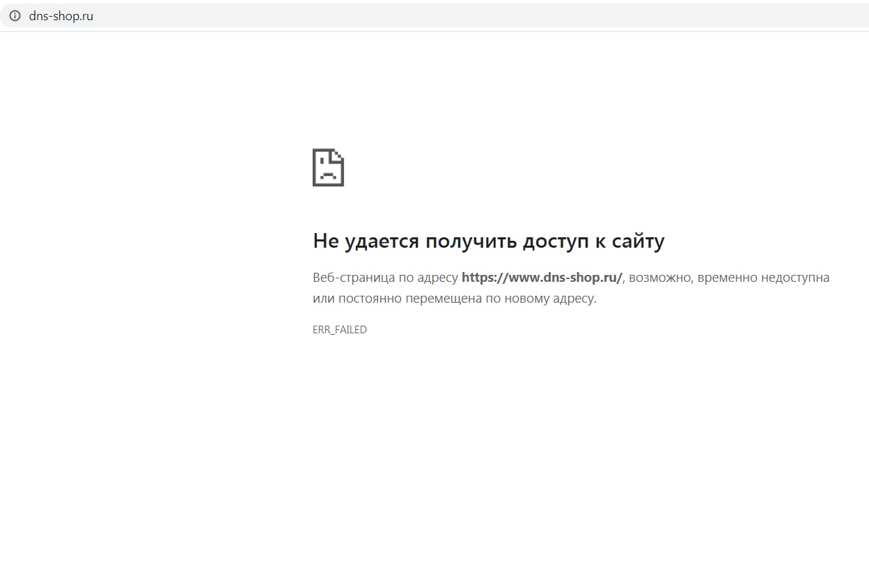The image size is (869, 588).
Task: Select the line 'или постоянно перемещена по новому адресу.'
Action: [455, 299]
